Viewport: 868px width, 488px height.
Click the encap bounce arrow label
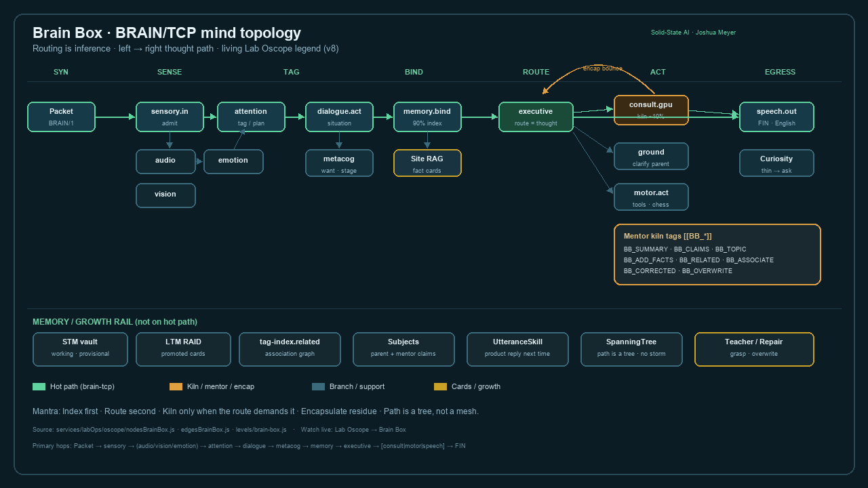603,68
